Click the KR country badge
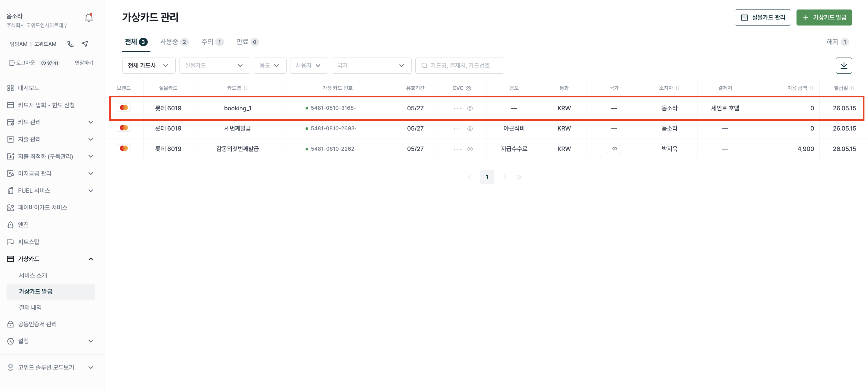 point(614,149)
